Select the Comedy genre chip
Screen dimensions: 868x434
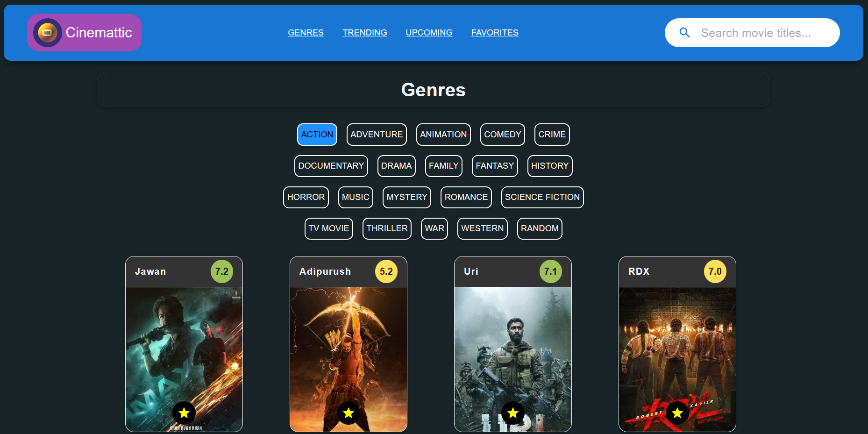pyautogui.click(x=503, y=135)
